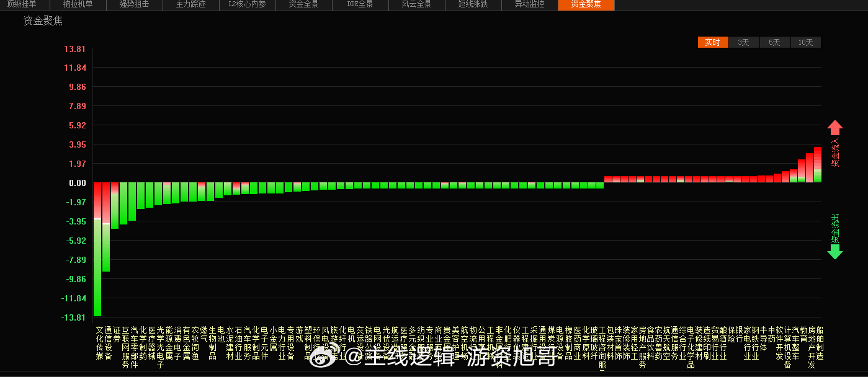Click the 资金聚焦 highlighted button

[x=585, y=5]
